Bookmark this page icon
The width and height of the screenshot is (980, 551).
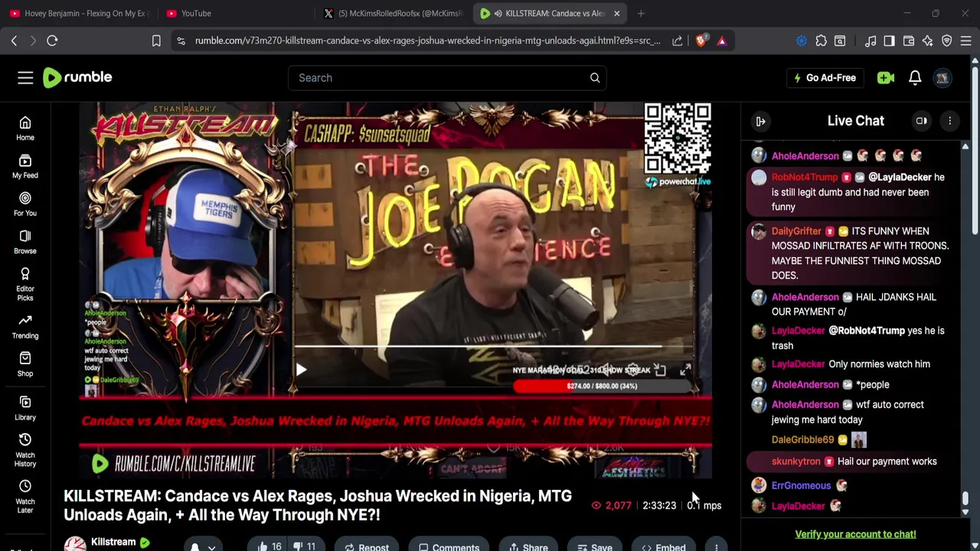coord(156,41)
